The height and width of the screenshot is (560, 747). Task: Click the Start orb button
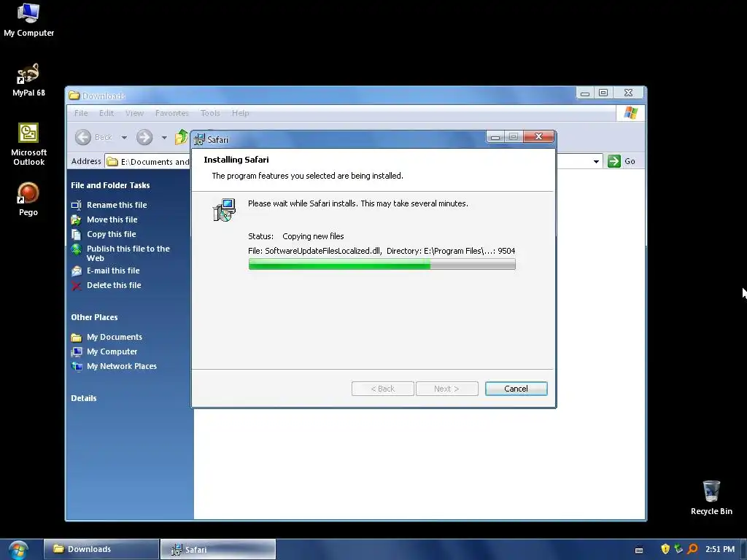pyautogui.click(x=18, y=550)
